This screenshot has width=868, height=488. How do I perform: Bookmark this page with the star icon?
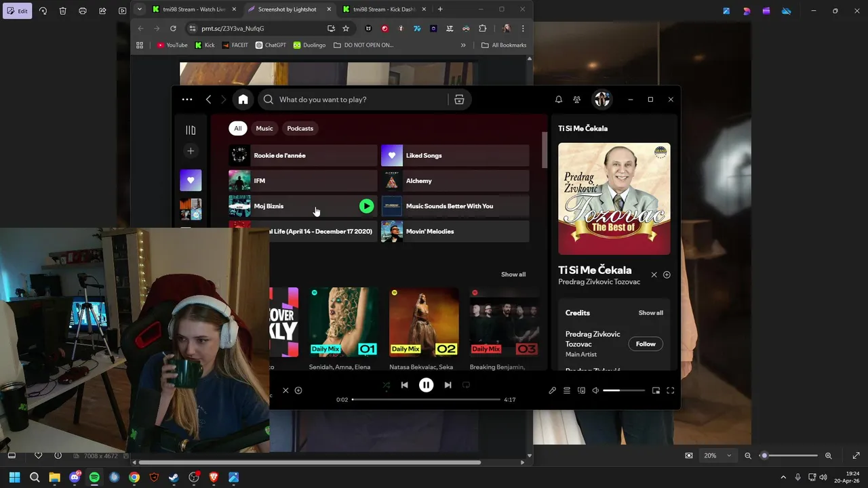point(346,28)
